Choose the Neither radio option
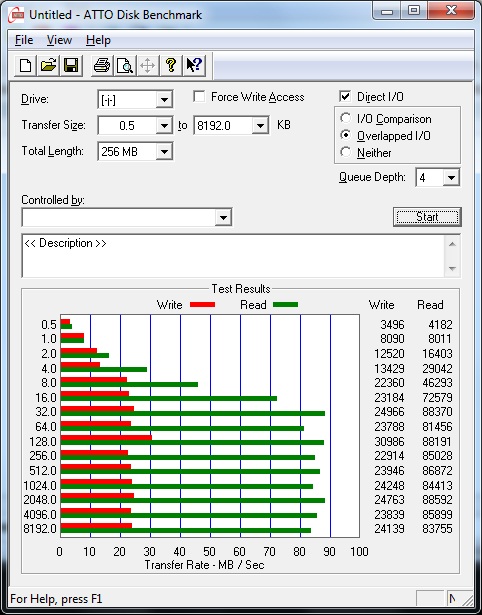482x615 pixels. (346, 152)
